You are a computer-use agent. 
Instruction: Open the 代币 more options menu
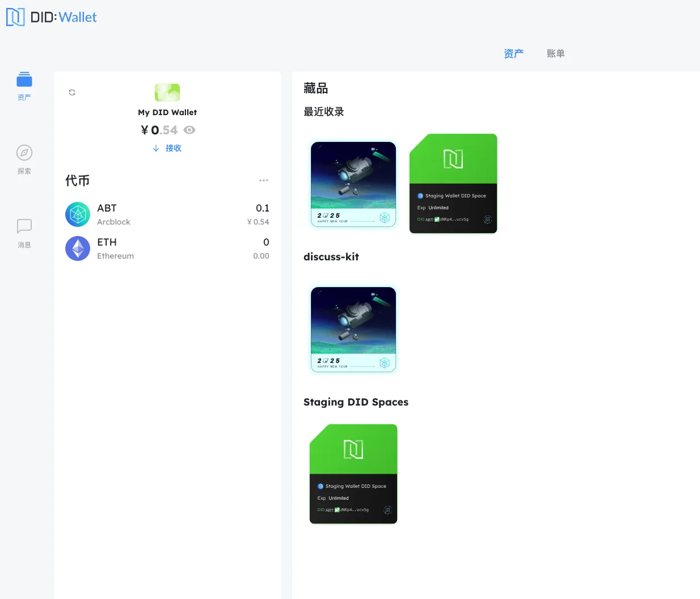(264, 180)
